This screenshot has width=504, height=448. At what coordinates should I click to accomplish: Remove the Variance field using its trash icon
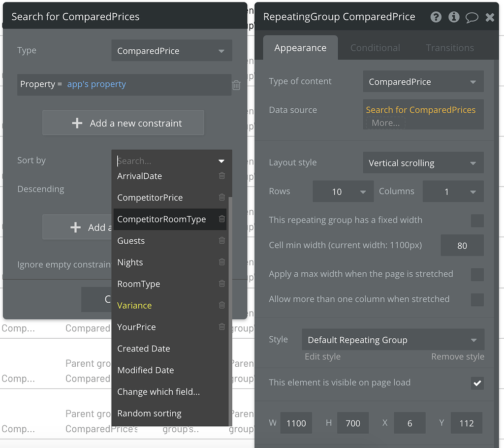(221, 305)
